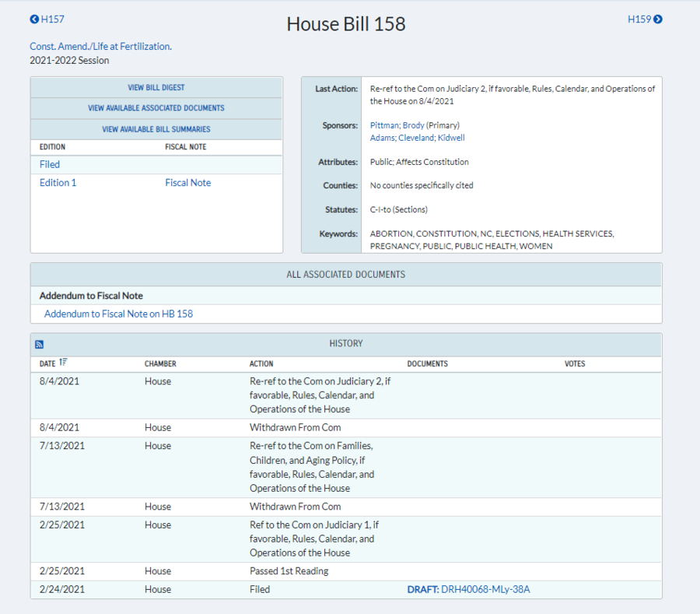Open the History RSS feed icon

pos(40,344)
